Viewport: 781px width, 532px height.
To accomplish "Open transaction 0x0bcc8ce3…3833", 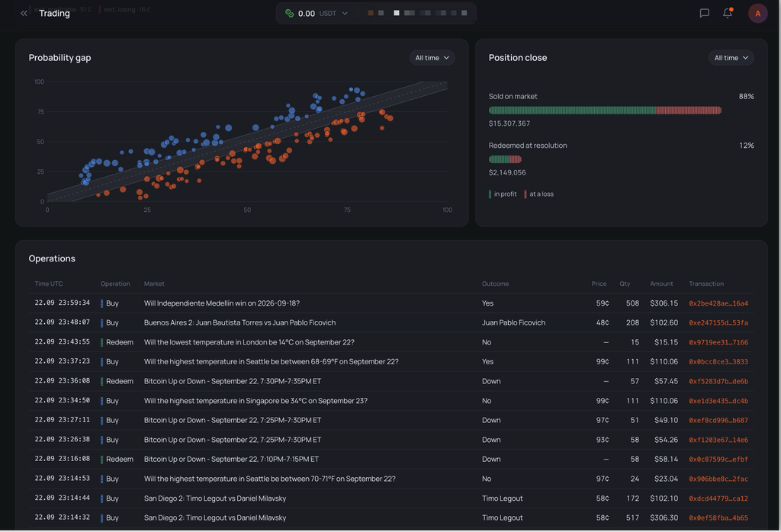I will pyautogui.click(x=718, y=362).
